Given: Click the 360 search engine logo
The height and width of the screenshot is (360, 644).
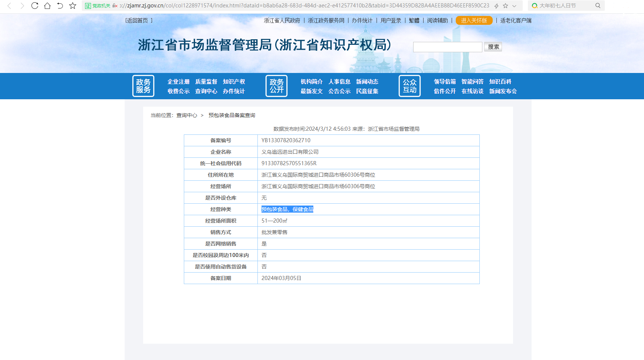Looking at the screenshot, I should (534, 6).
